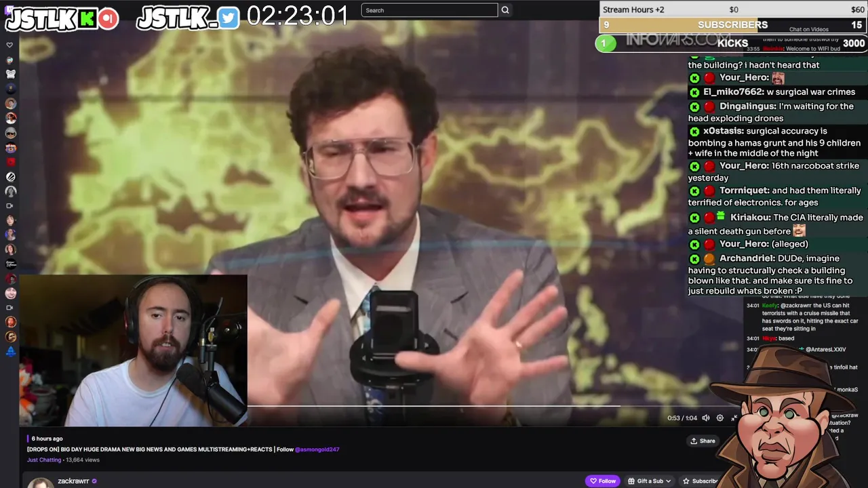868x488 pixels.
Task: Click the emote in Kiriakou's message
Action: [800, 231]
